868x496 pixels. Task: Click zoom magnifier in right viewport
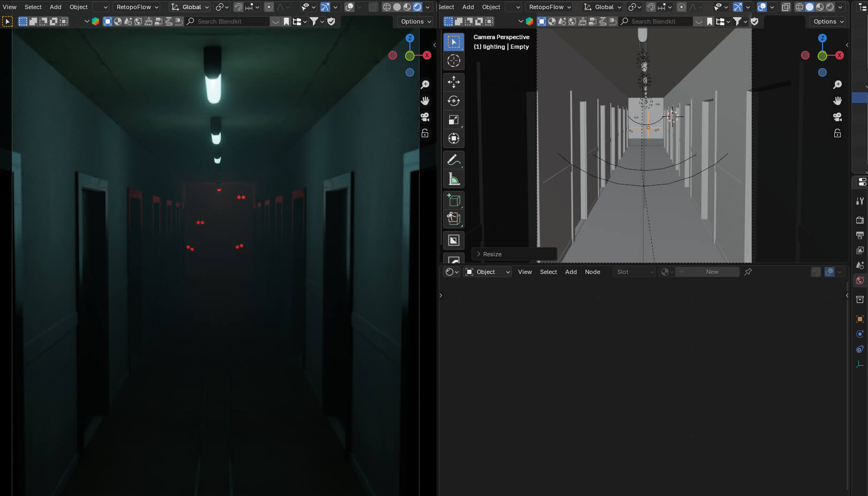(837, 85)
